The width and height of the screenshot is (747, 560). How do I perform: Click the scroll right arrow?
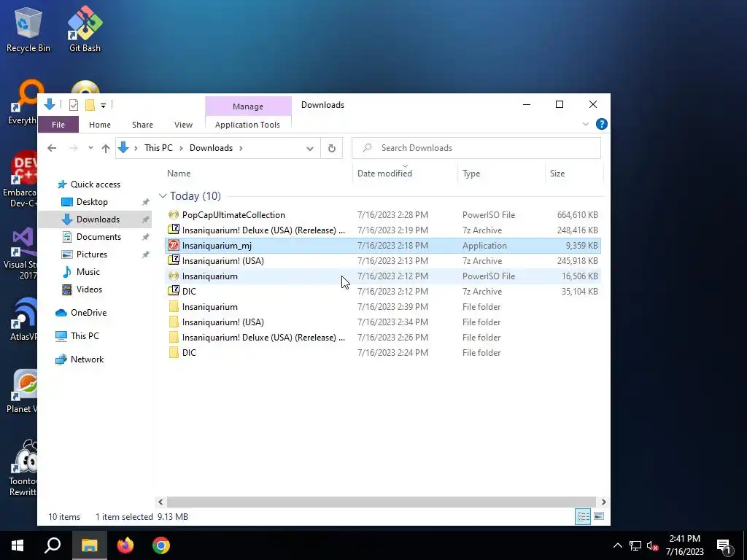[603, 502]
